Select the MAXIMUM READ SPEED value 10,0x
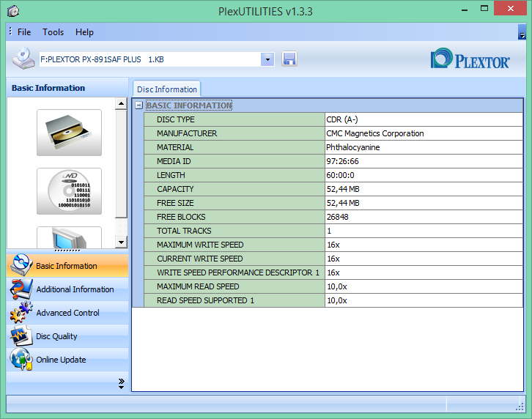 tap(424, 286)
